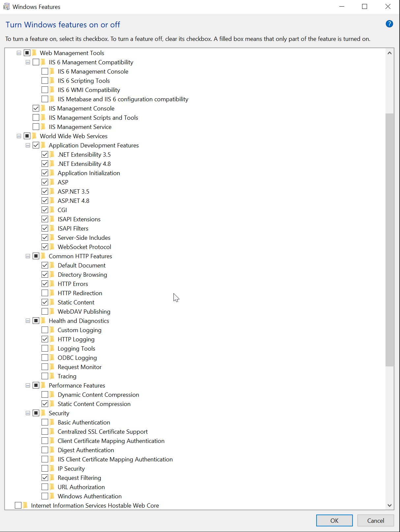Check the WebDAV Publishing checkbox

pyautogui.click(x=45, y=311)
